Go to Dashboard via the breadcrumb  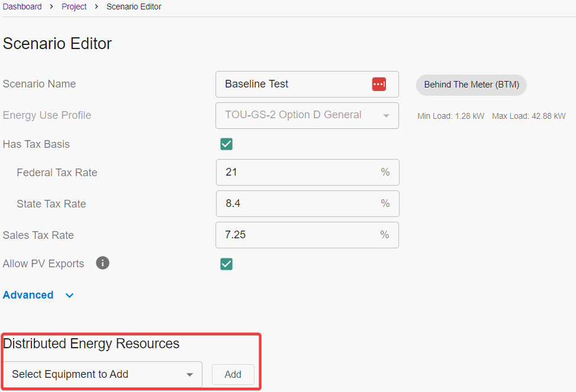click(22, 7)
